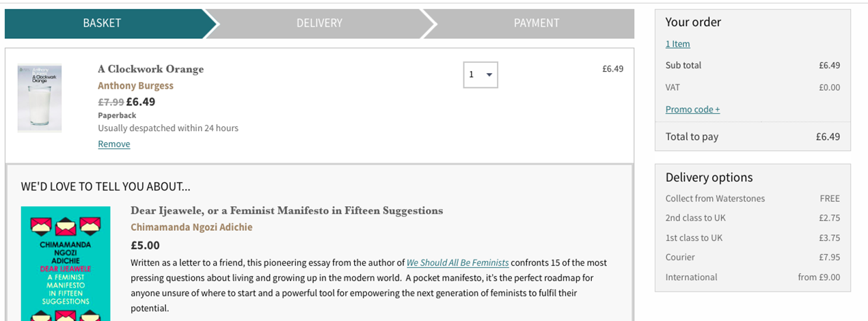This screenshot has width=868, height=321.
Task: Select Collect from Waterstones delivery option
Action: [752, 199]
